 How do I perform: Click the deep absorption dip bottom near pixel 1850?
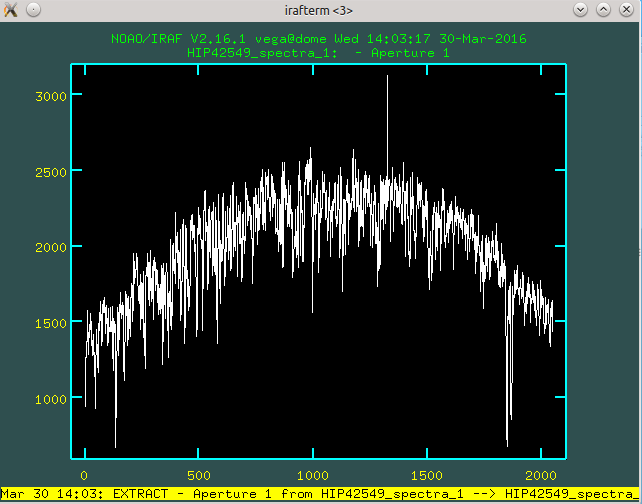coord(507,445)
